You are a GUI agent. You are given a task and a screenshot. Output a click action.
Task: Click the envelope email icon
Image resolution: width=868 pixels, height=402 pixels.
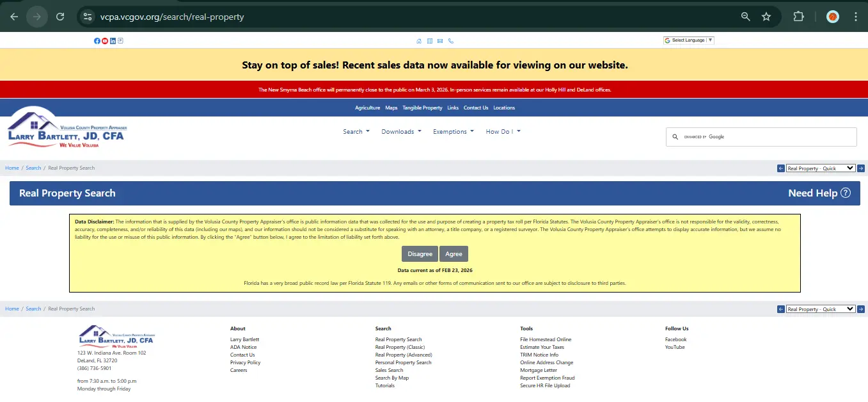coord(440,41)
